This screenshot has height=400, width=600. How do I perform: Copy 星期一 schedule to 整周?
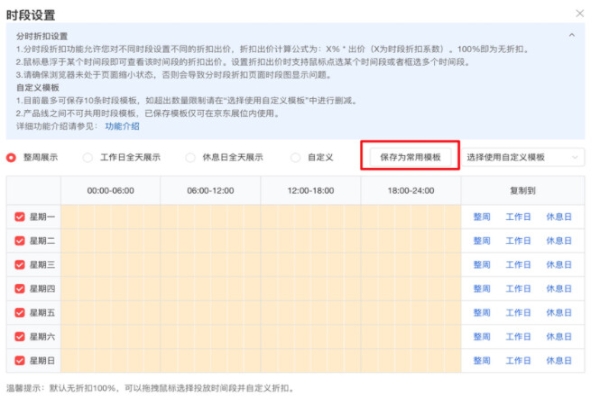tap(482, 217)
